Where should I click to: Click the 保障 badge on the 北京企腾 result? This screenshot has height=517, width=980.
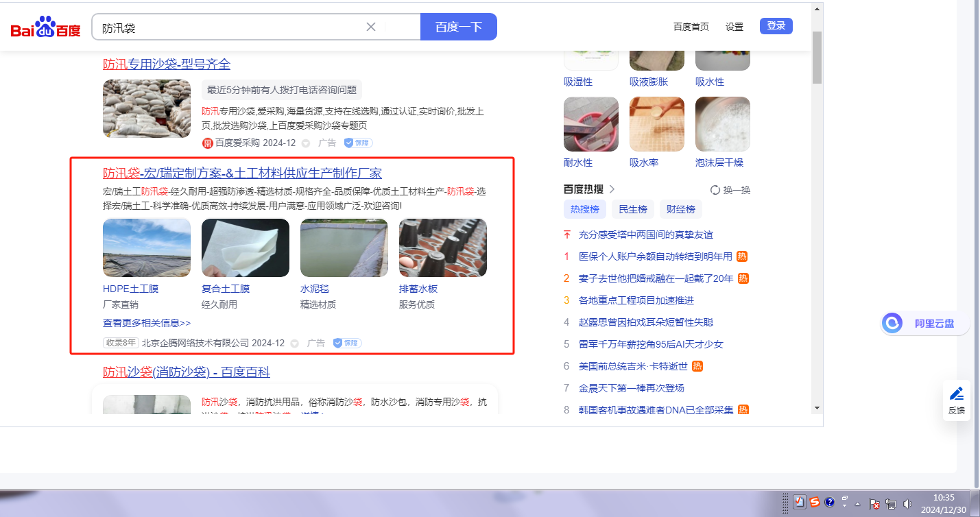(347, 343)
